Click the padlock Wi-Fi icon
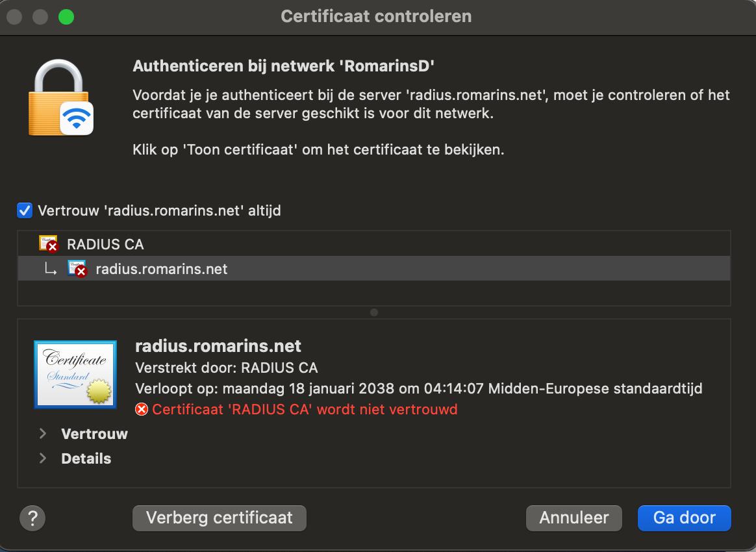Image resolution: width=756 pixels, height=552 pixels. [x=61, y=98]
